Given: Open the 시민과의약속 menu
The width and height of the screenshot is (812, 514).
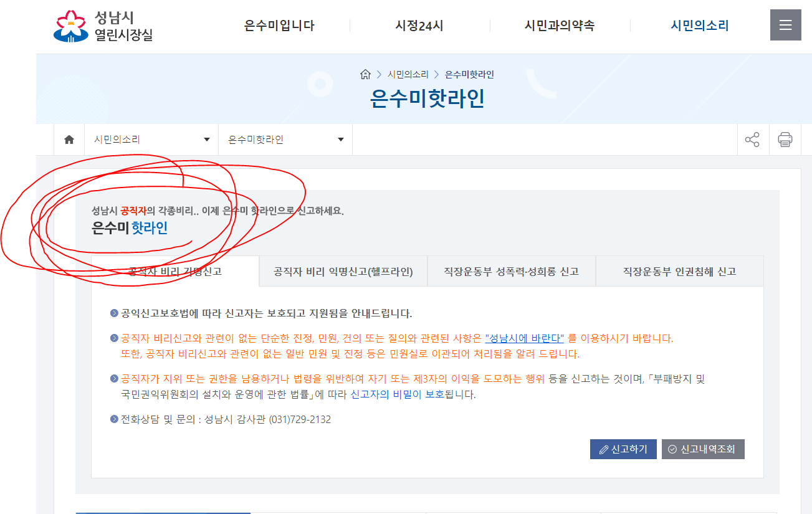Looking at the screenshot, I should [x=560, y=26].
